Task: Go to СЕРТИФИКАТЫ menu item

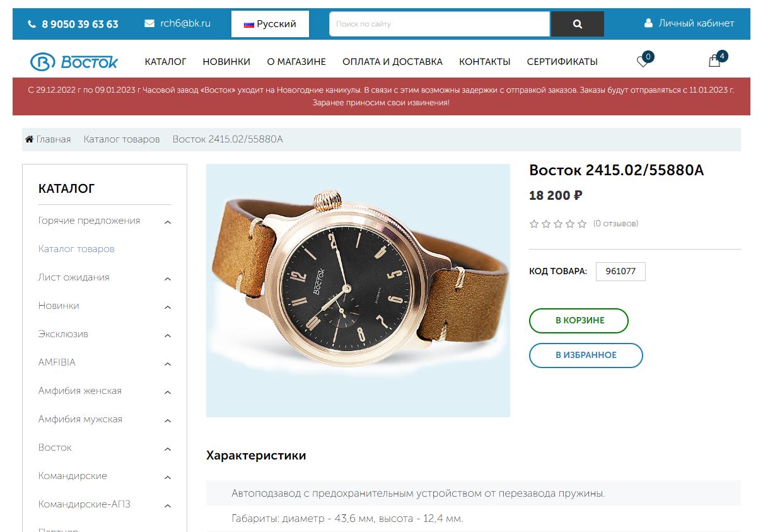Action: pyautogui.click(x=562, y=62)
